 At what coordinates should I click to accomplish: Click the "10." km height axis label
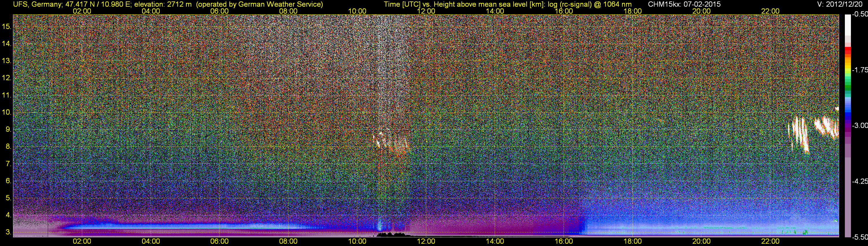coord(7,112)
